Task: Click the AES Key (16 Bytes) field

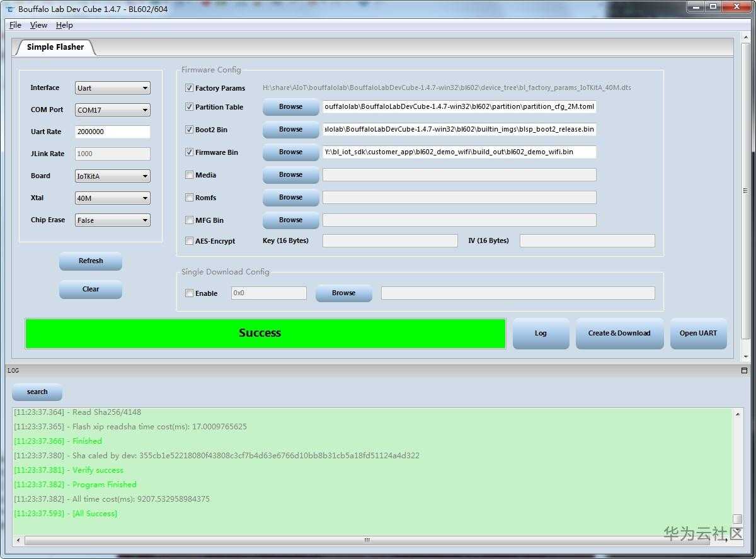Action: pos(390,241)
